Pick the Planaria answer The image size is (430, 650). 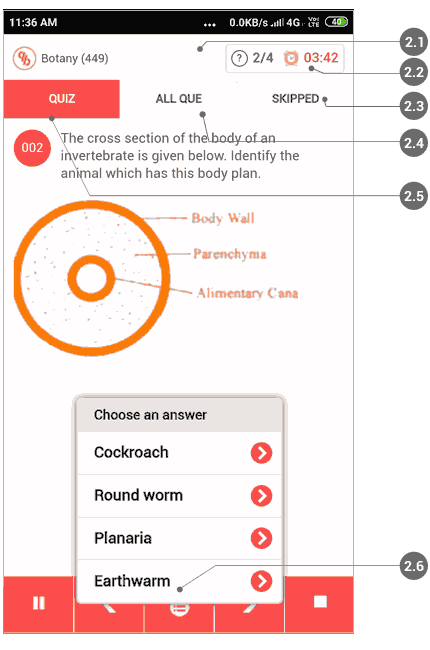[179, 538]
